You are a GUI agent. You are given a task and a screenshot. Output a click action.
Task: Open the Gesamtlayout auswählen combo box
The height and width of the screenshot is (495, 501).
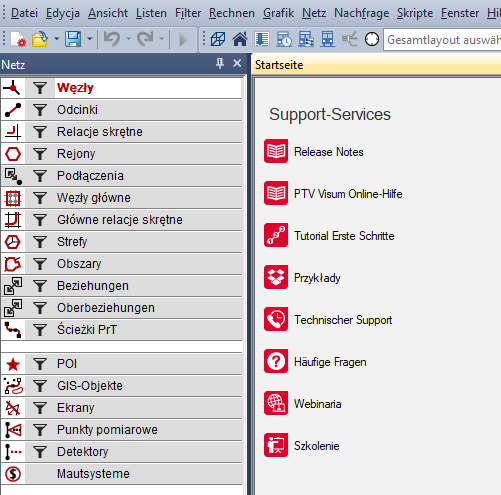(x=442, y=40)
